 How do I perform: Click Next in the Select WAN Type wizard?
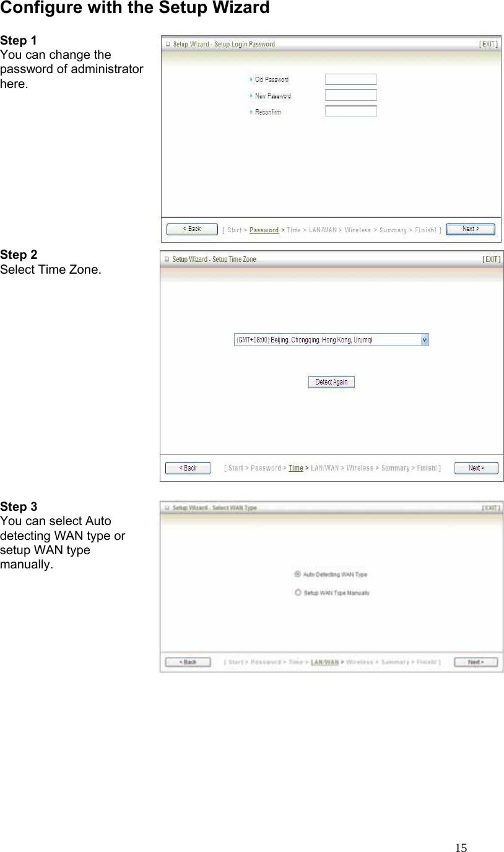pos(476,662)
